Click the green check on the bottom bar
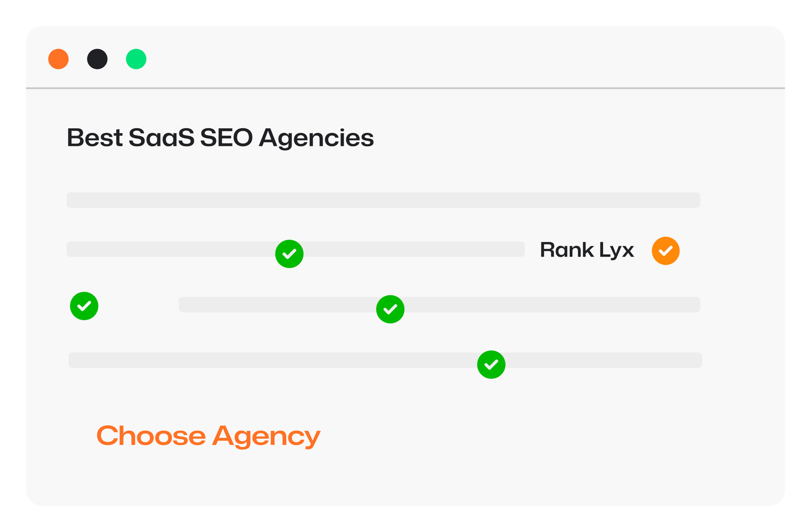 (491, 364)
